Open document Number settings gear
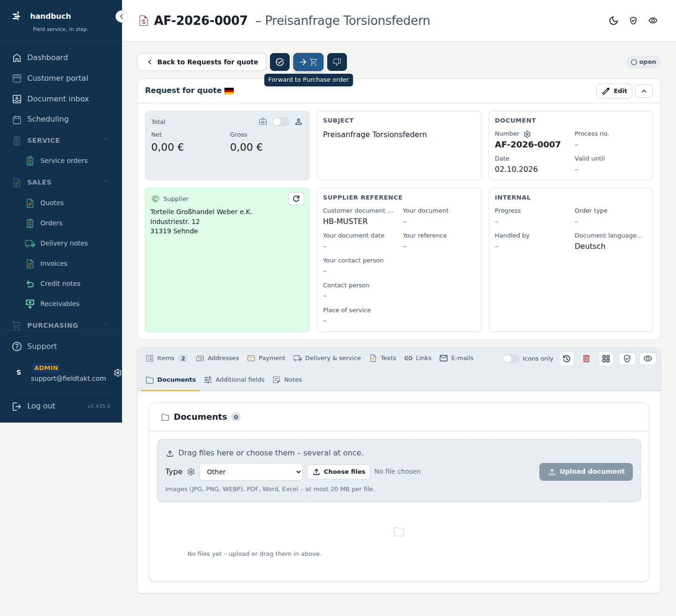Viewport: 676px width, 616px height. [527, 134]
